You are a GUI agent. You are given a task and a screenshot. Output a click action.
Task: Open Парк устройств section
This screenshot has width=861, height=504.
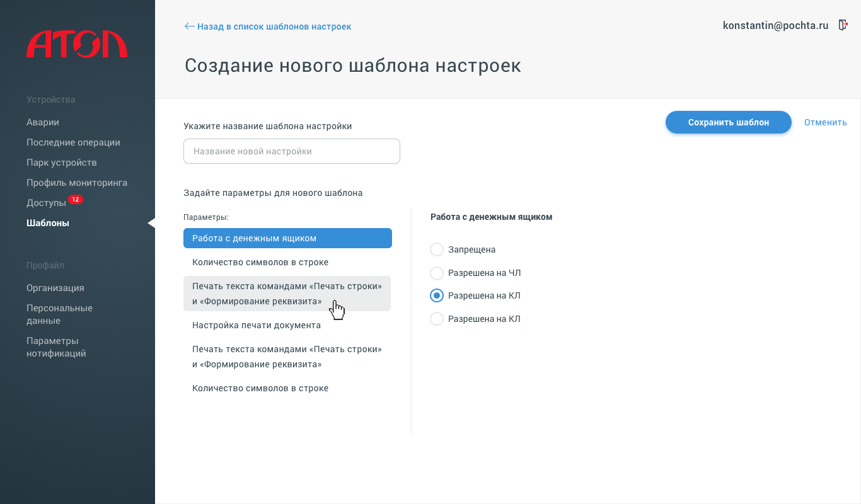point(62,163)
